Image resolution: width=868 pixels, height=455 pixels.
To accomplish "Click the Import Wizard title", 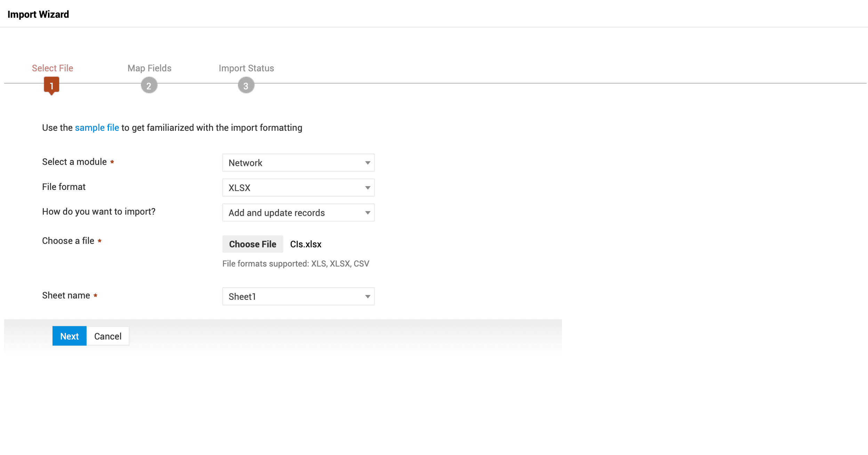I will (38, 14).
